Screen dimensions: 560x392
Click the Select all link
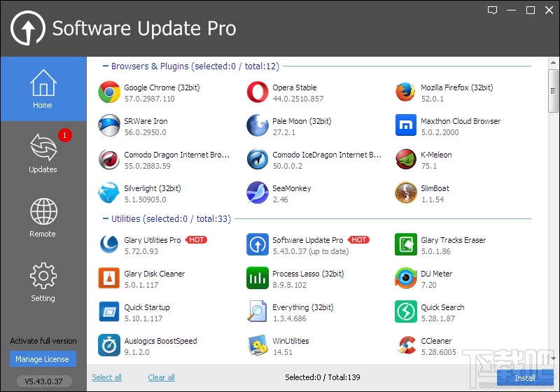click(107, 377)
